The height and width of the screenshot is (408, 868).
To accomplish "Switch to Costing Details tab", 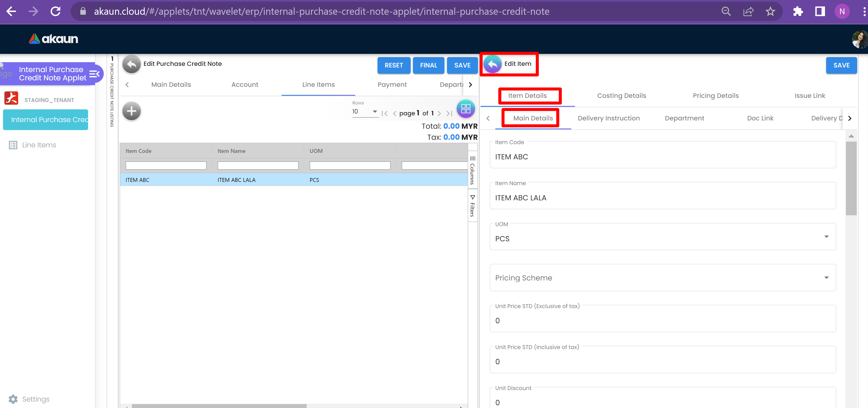I will 621,96.
